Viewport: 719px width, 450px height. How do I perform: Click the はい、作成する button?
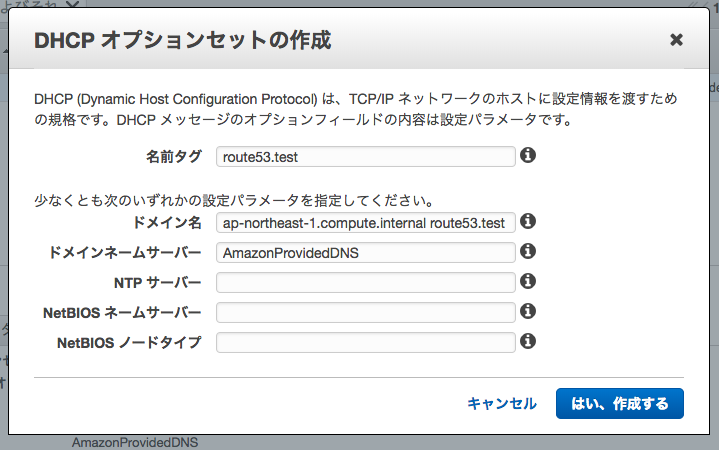(619, 403)
